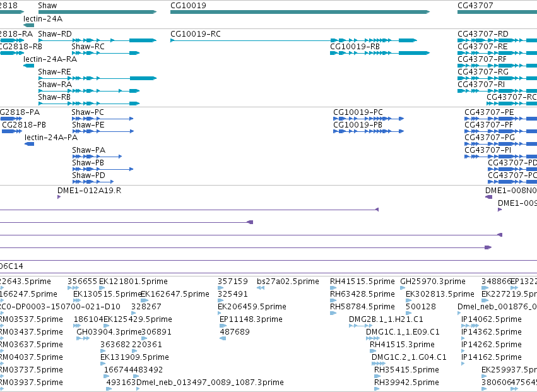537x392 pixels.
Task: Click the CG43707 gene label
Action: [475, 6]
